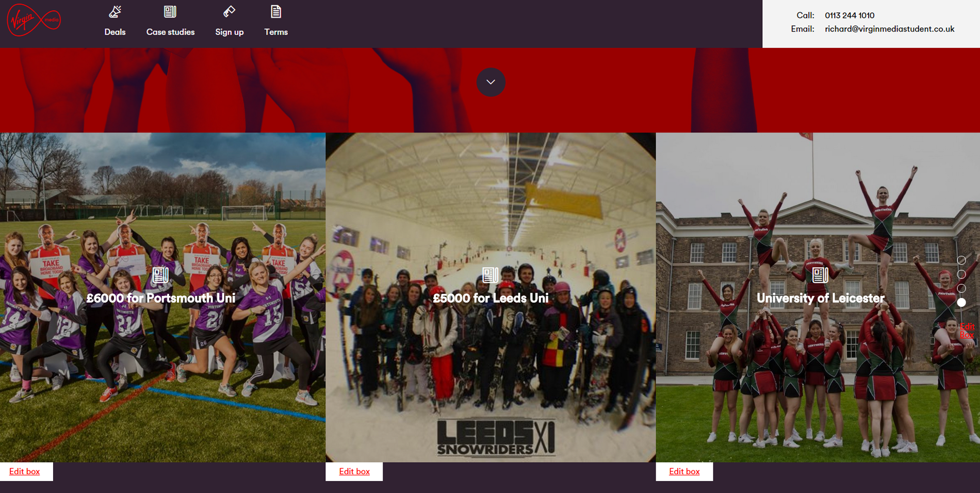This screenshot has height=493, width=980.
Task: Open the Terms menu item
Action: (x=276, y=32)
